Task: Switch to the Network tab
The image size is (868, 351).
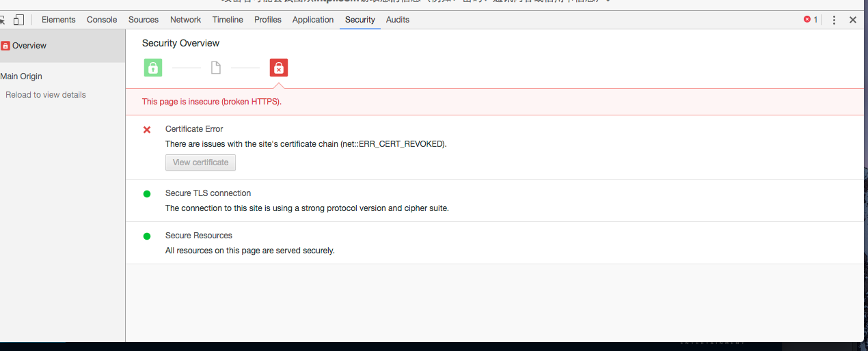Action: click(x=185, y=20)
